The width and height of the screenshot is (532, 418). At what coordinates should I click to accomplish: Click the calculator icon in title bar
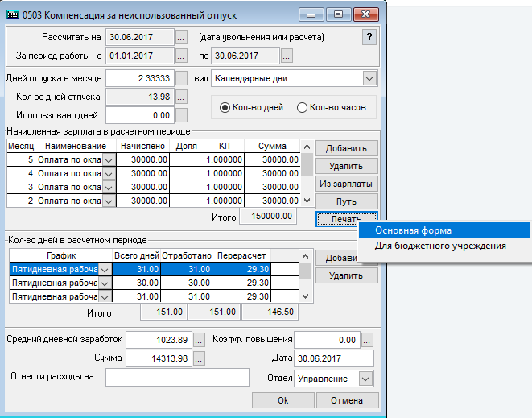[13, 15]
